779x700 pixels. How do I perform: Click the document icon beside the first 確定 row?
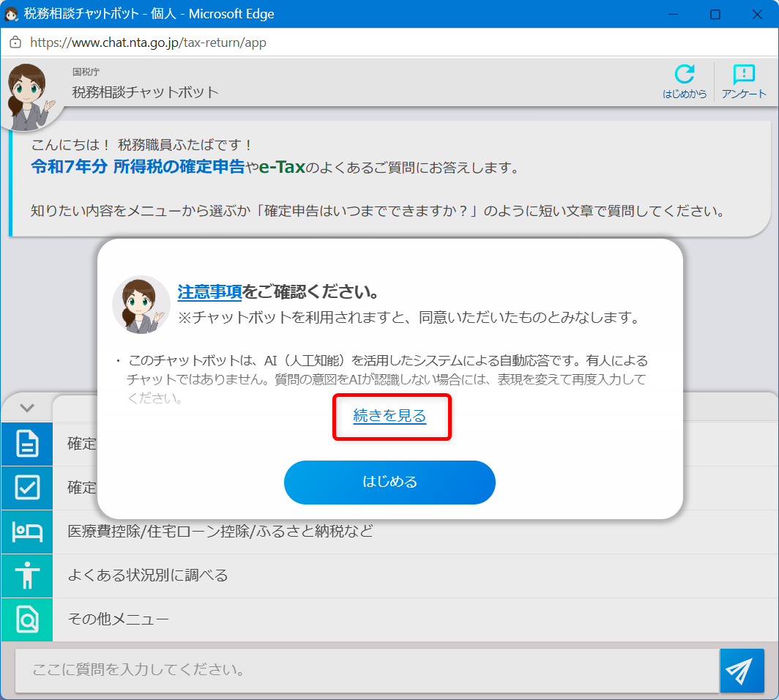(27, 444)
